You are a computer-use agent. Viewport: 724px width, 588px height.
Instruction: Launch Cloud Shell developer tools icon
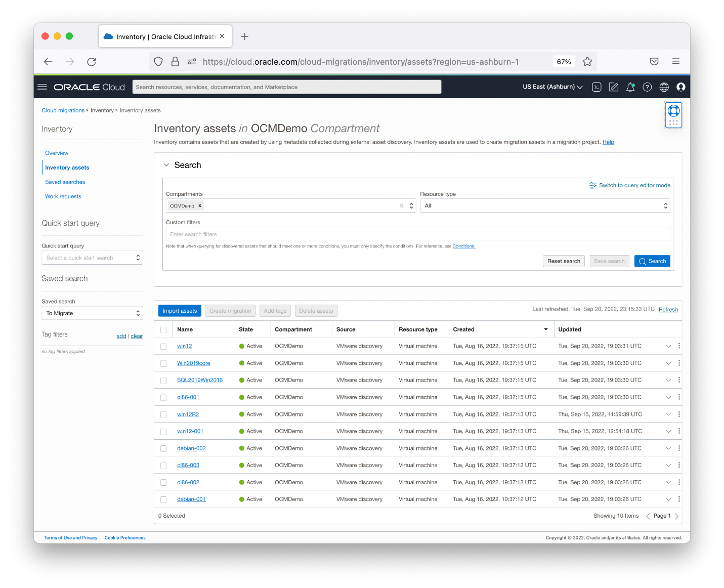click(597, 87)
